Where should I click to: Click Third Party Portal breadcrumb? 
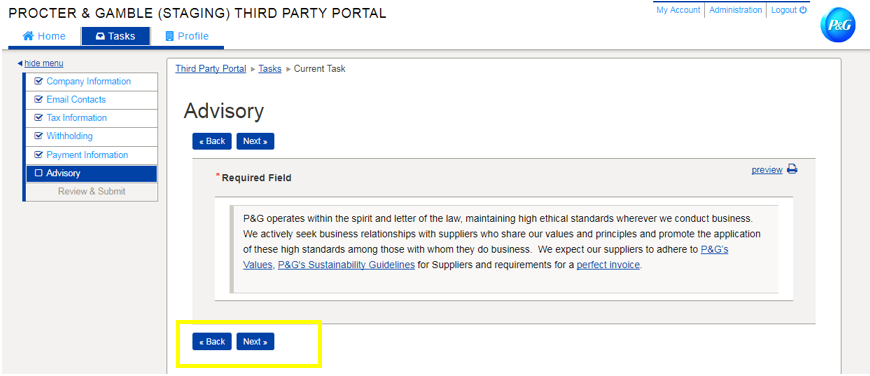point(211,69)
